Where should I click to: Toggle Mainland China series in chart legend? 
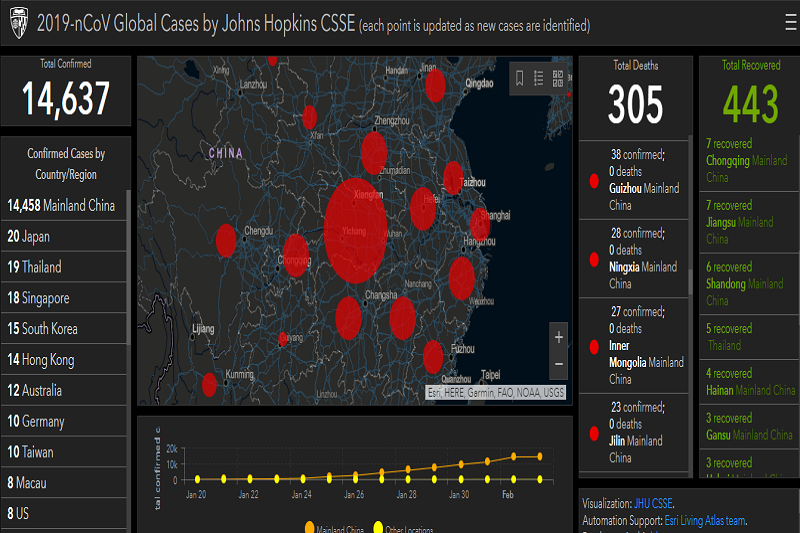coord(334,528)
